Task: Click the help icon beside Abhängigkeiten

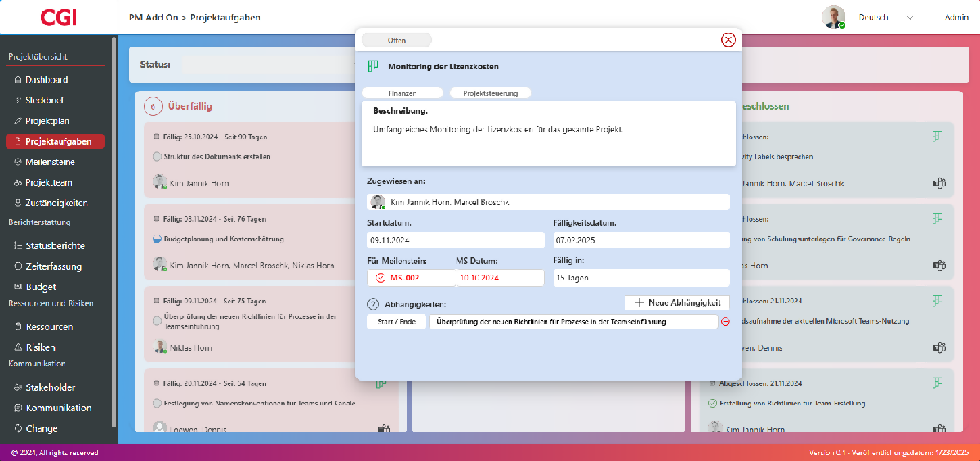Action: pos(373,304)
